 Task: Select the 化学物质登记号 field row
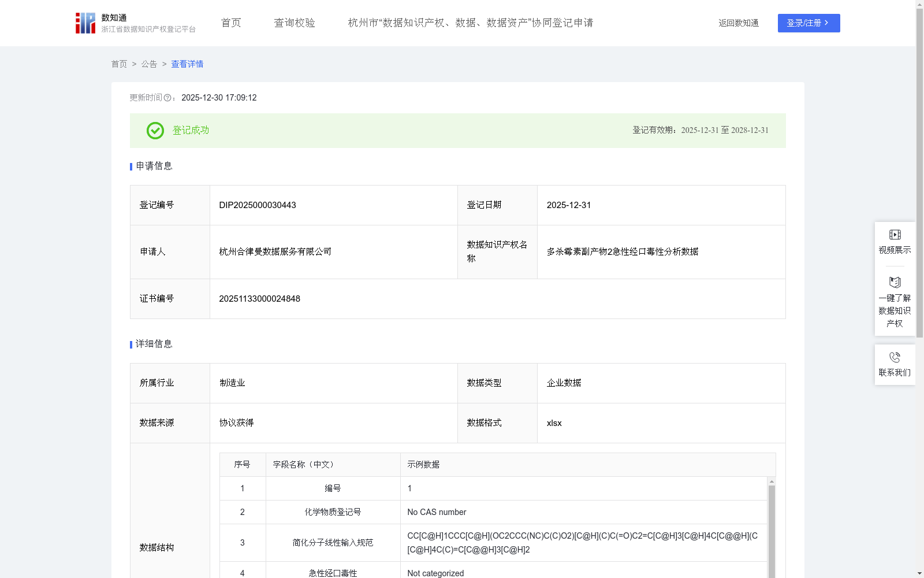(x=333, y=512)
